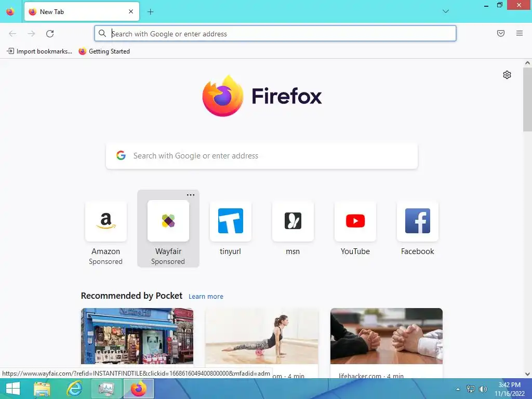The width and height of the screenshot is (532, 399).
Task: Switch to the monitor app on taskbar
Action: (x=107, y=389)
